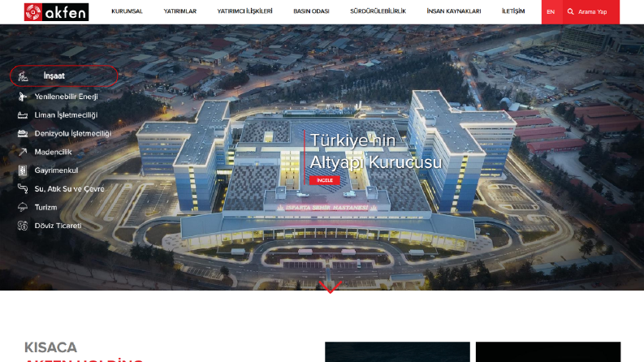Image resolution: width=644 pixels, height=362 pixels.
Task: Open the SÜRDÜRÜLEBİLİRLİK menu
Action: pyautogui.click(x=378, y=11)
